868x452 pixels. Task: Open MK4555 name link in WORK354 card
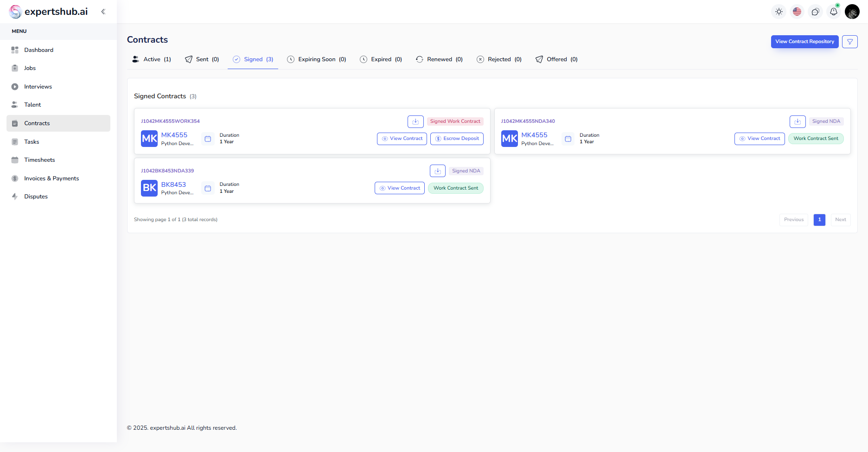[x=174, y=135]
